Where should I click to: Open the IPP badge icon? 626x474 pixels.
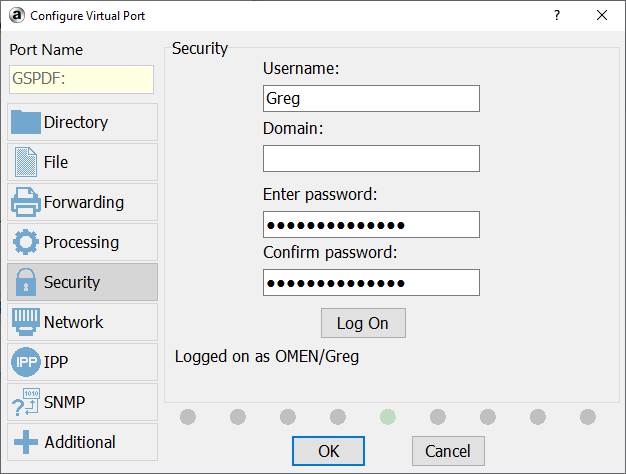pos(26,362)
